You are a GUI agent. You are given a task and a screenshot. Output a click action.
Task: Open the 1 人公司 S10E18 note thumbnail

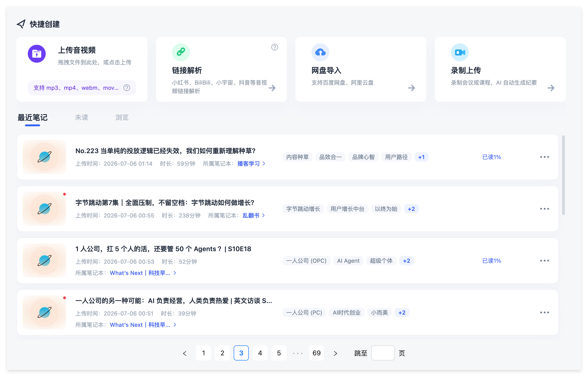pyautogui.click(x=44, y=261)
